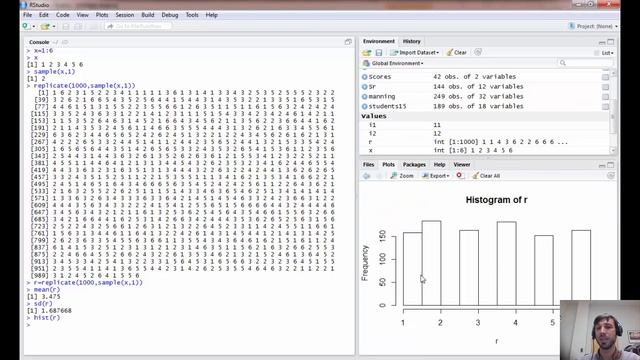The height and width of the screenshot is (360, 640).
Task: Open Project (None) dropdown
Action: [593, 26]
